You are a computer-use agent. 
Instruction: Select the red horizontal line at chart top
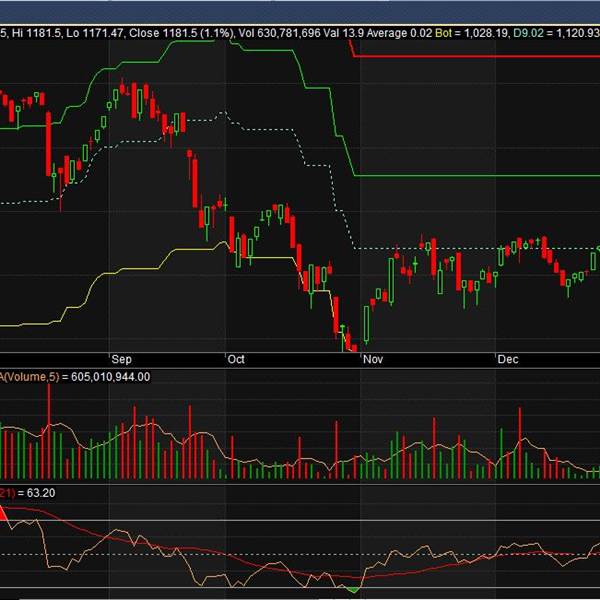coord(476,57)
